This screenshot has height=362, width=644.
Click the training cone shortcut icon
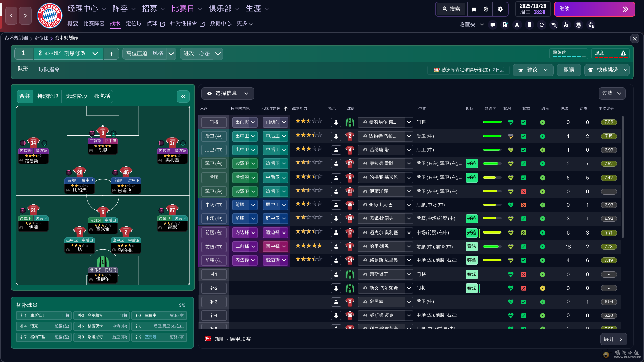pyautogui.click(x=517, y=25)
